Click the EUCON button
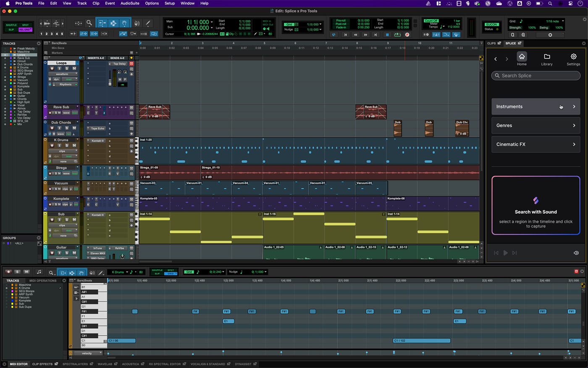Screen dimensions: 588x368 pyautogui.click(x=491, y=24)
